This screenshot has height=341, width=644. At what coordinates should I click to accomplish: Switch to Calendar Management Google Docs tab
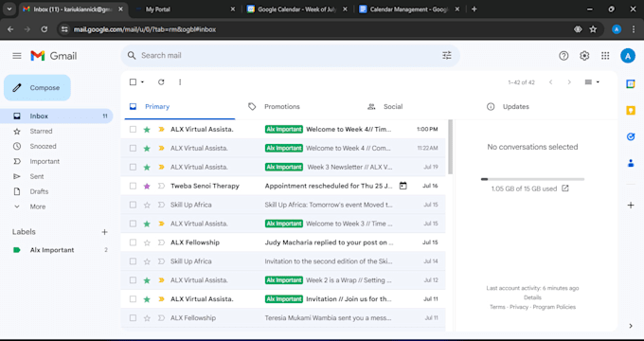(x=409, y=9)
